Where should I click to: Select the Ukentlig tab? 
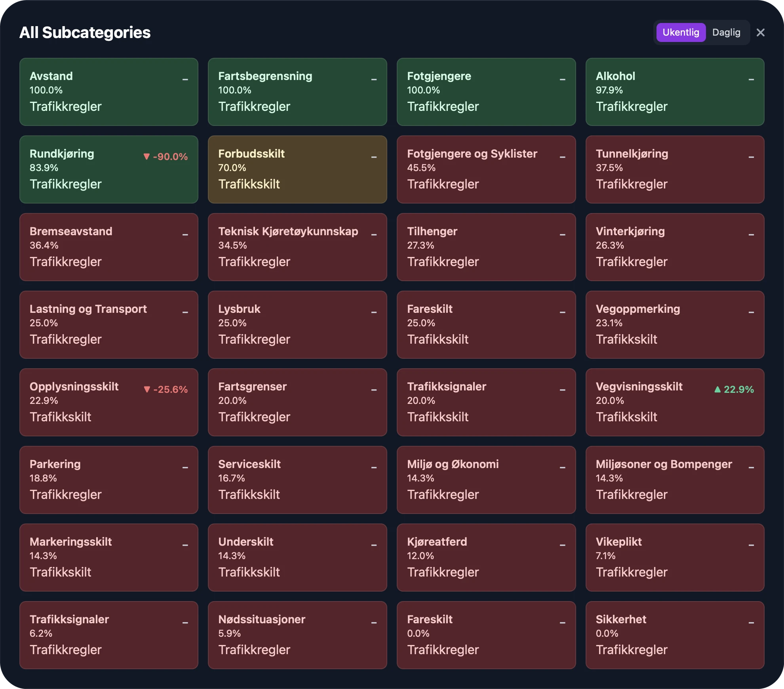click(680, 32)
